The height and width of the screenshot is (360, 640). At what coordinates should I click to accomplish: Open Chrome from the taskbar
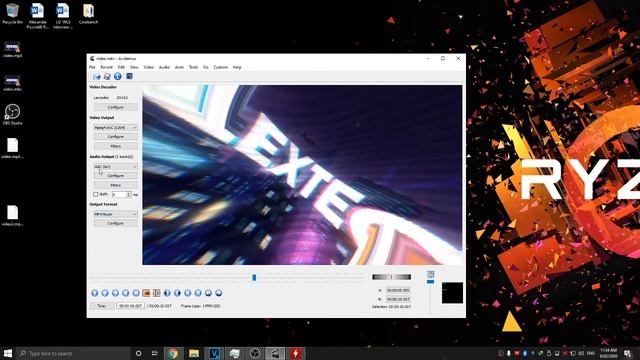pyautogui.click(x=173, y=353)
